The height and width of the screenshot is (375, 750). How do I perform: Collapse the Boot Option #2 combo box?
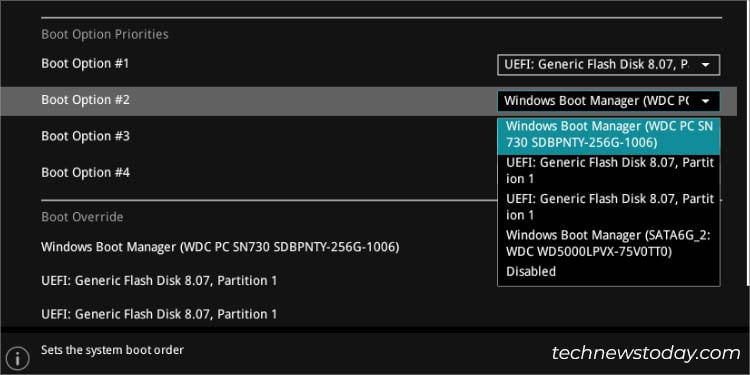coord(608,101)
